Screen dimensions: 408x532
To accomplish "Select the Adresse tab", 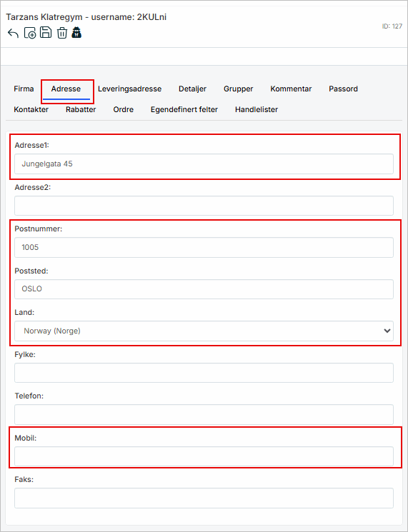I will click(66, 89).
